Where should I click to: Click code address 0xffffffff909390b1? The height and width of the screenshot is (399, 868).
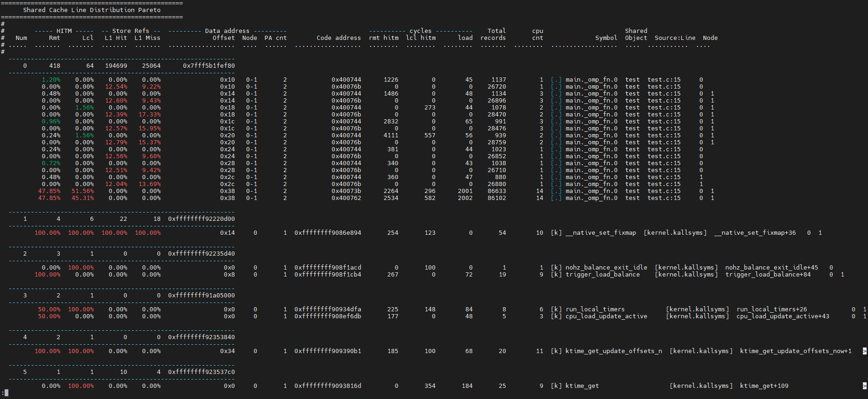pos(328,351)
